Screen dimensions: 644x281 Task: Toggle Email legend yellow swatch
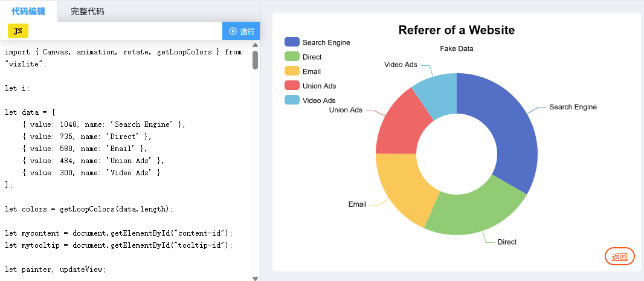(x=292, y=71)
